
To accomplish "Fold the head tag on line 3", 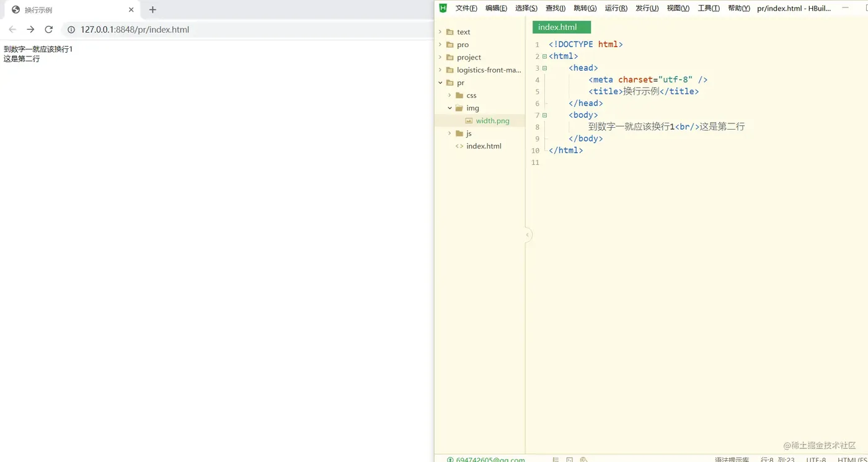I will tap(544, 68).
